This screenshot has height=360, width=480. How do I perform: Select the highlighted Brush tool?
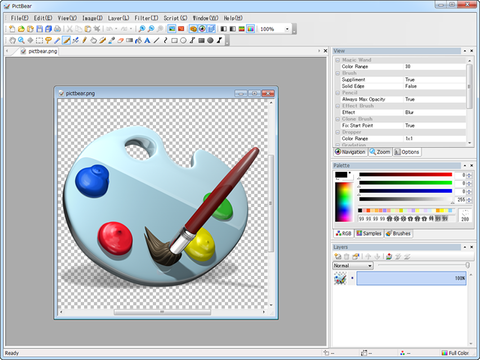pos(66,41)
